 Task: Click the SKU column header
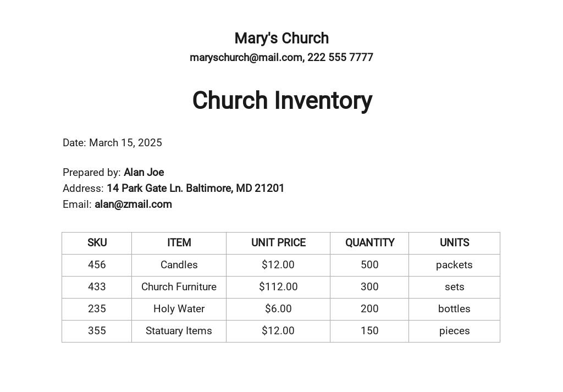tap(97, 243)
